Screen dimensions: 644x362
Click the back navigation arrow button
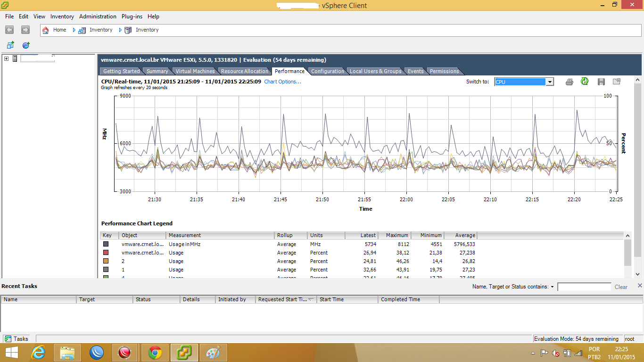[9, 30]
